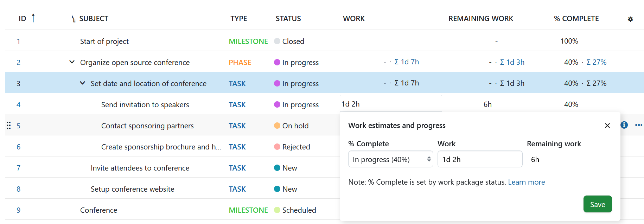Open the table configuration gear icon
Image resolution: width=644 pixels, height=224 pixels.
pos(631,19)
